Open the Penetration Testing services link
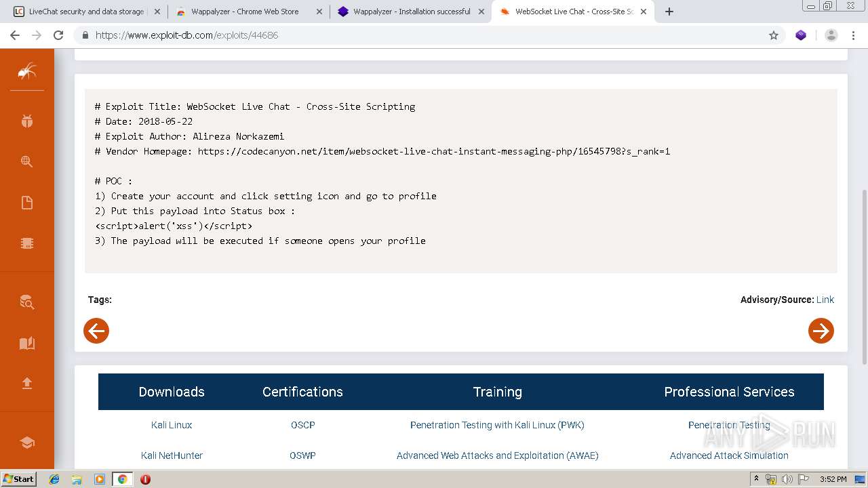Image resolution: width=868 pixels, height=488 pixels. [x=729, y=425]
